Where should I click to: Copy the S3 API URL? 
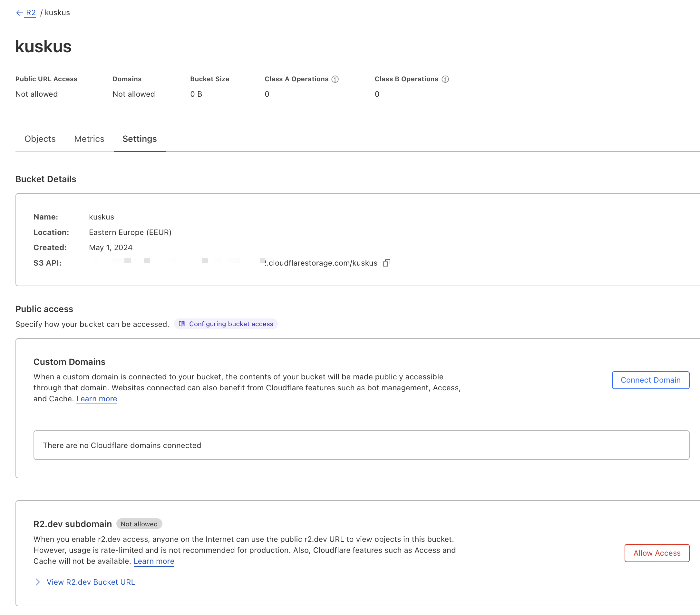point(386,263)
